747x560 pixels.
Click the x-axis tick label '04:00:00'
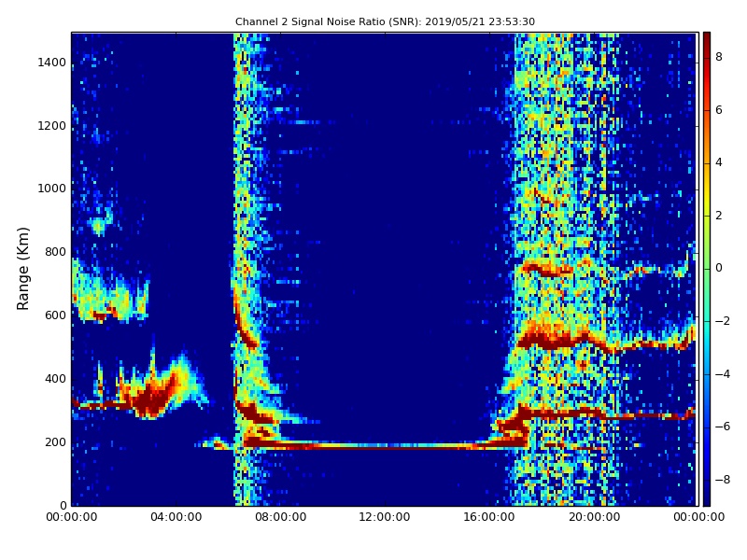[x=176, y=517]
